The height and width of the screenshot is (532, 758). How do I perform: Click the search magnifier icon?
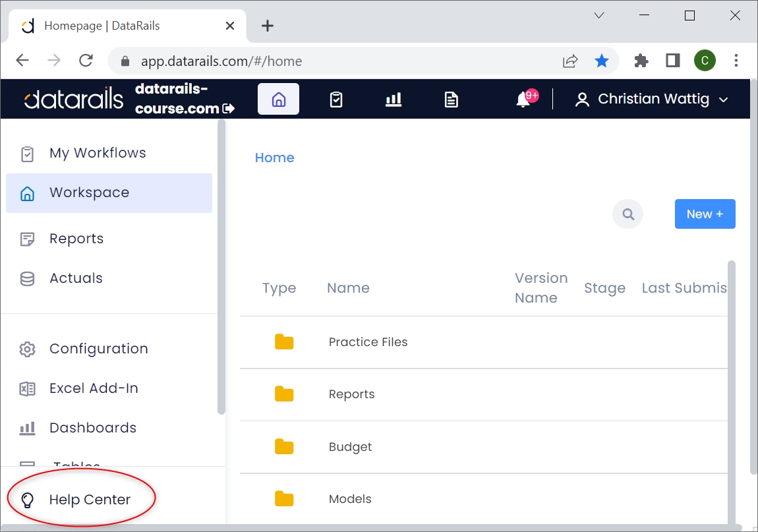pos(627,214)
